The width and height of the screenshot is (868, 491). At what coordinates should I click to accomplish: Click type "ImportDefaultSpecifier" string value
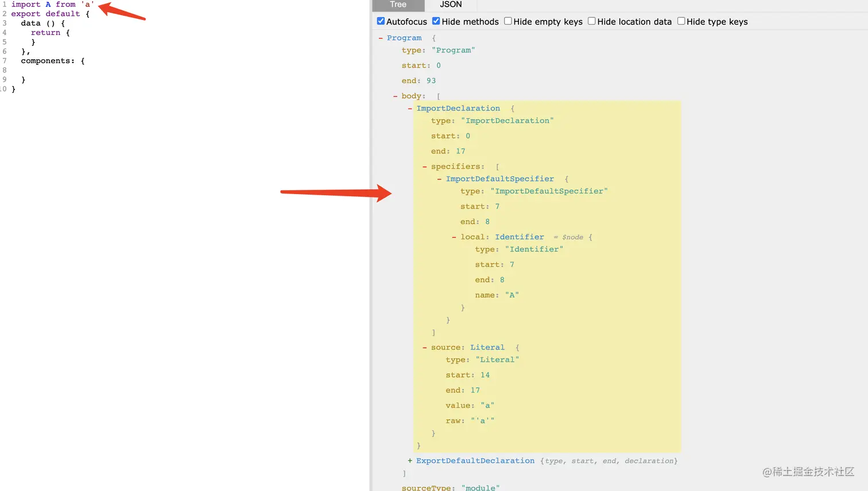pyautogui.click(x=549, y=191)
